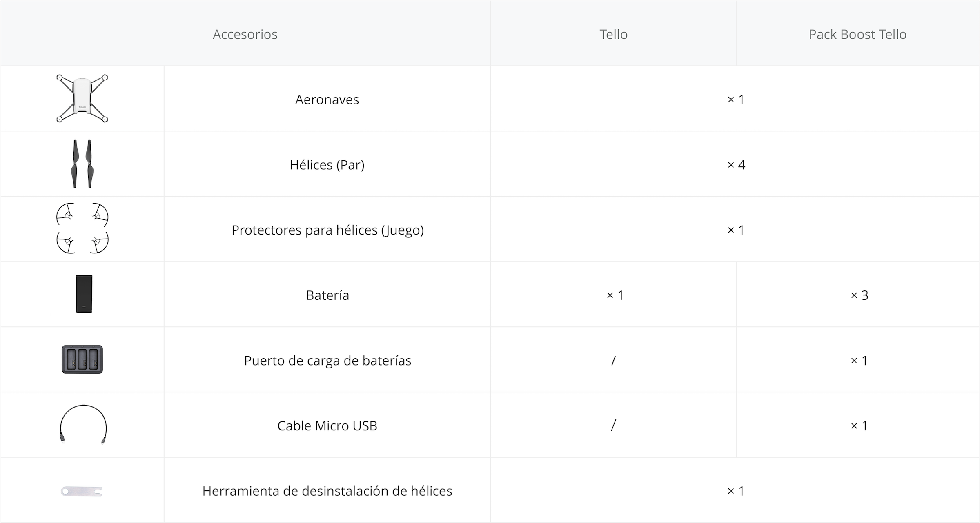Click Herramienta de desinstalación de hélices label
Screen dimensions: 980x523
point(327,491)
